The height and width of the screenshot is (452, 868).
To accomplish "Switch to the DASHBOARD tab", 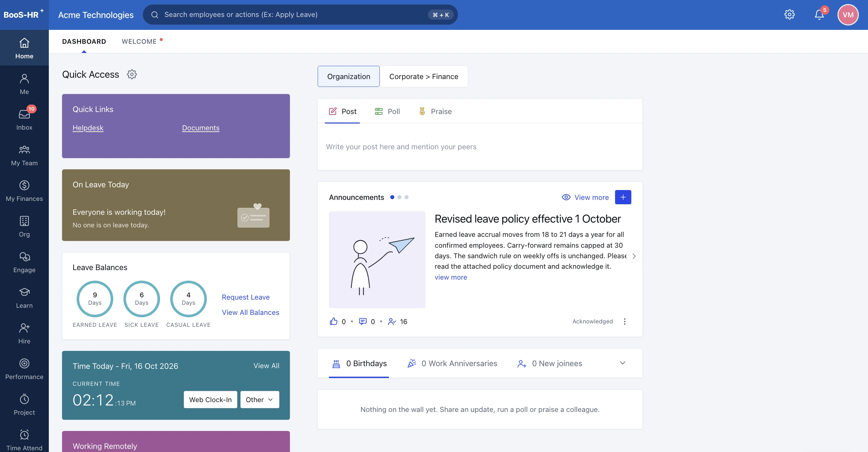I will [84, 41].
